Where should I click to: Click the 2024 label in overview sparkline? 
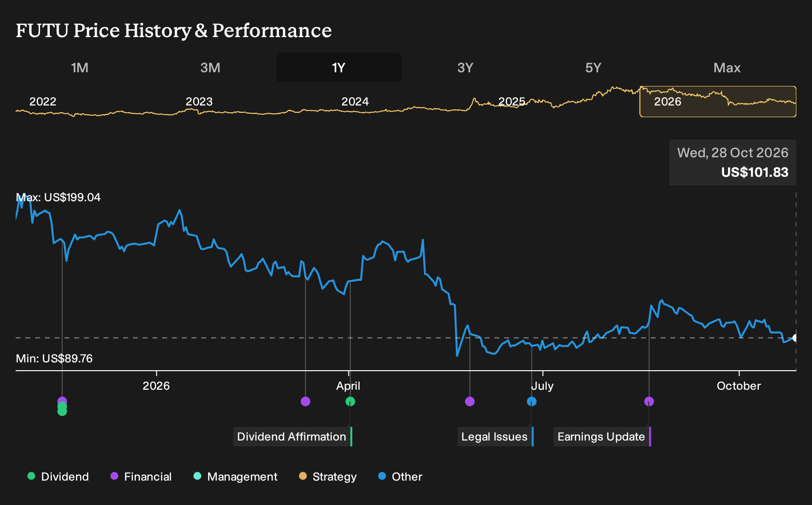(x=355, y=102)
